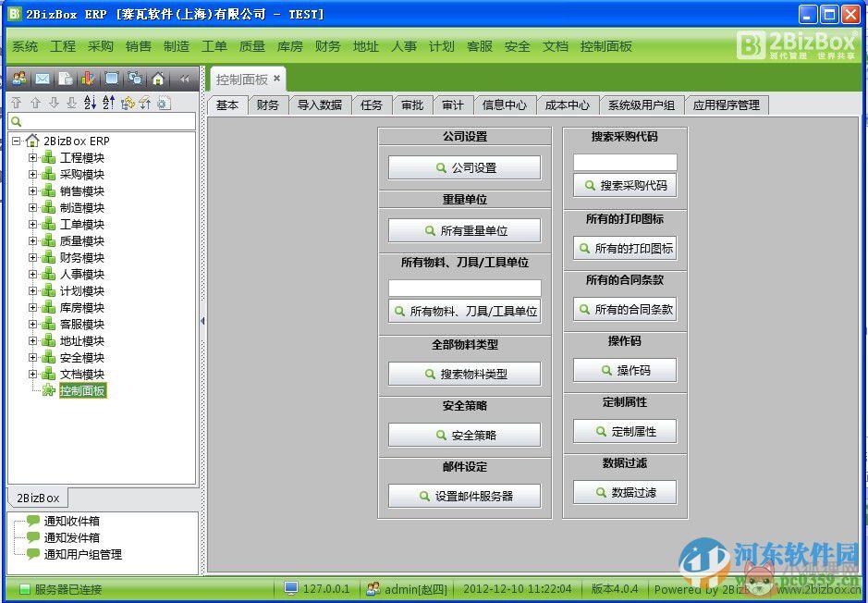
Task: Click the 所有重量单位 button
Action: click(464, 230)
